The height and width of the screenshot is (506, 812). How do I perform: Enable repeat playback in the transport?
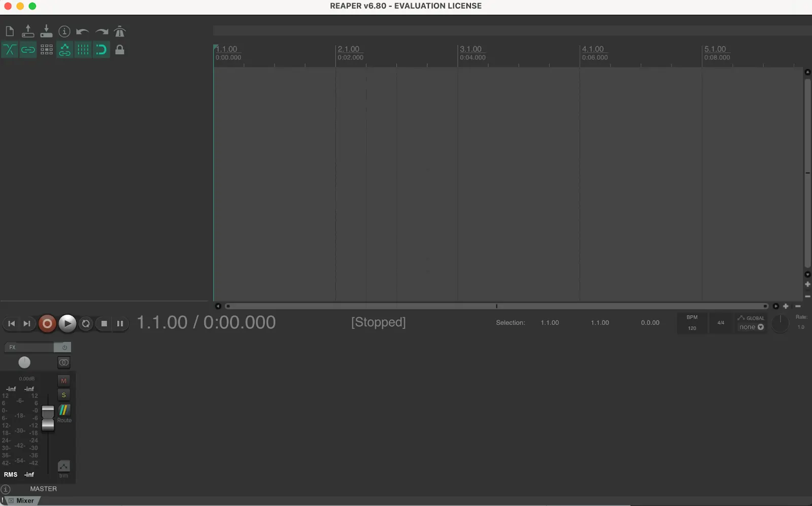[85, 323]
